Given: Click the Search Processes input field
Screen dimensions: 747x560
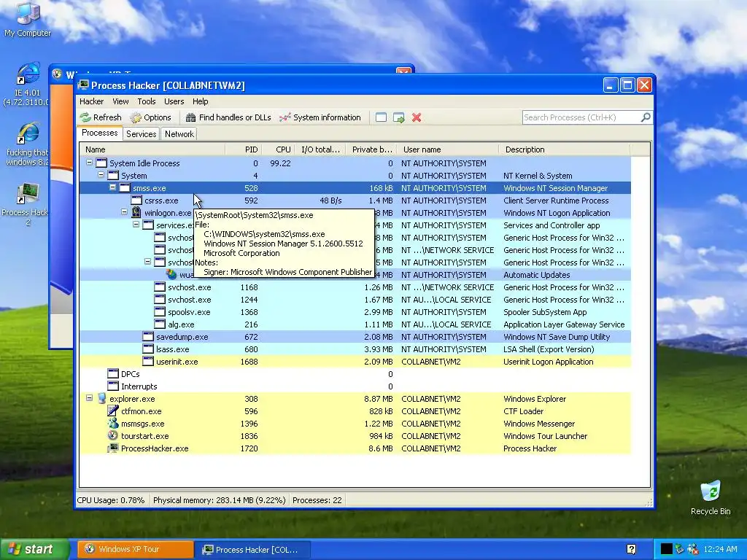Looking at the screenshot, I should tap(582, 117).
